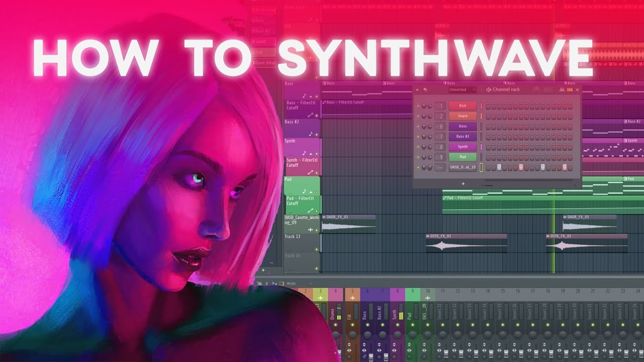Click Kick channel mixer track number 1
Screen dimensions: 644x362
[440, 106]
